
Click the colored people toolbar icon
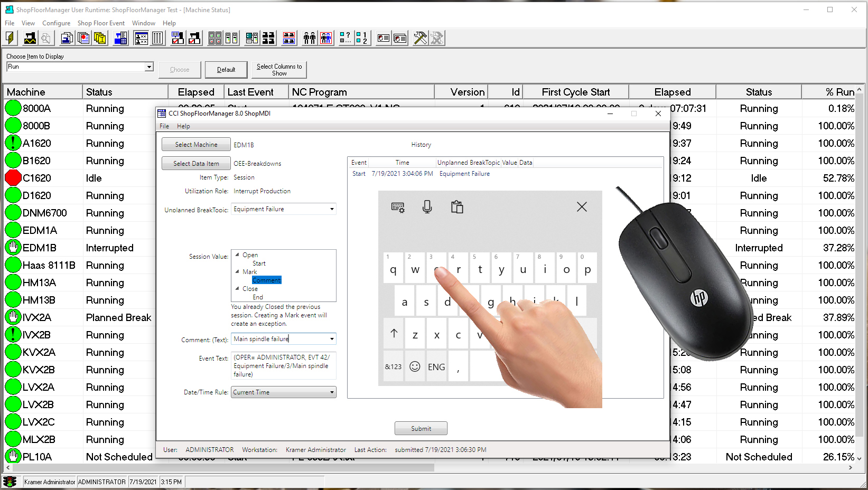[326, 38]
